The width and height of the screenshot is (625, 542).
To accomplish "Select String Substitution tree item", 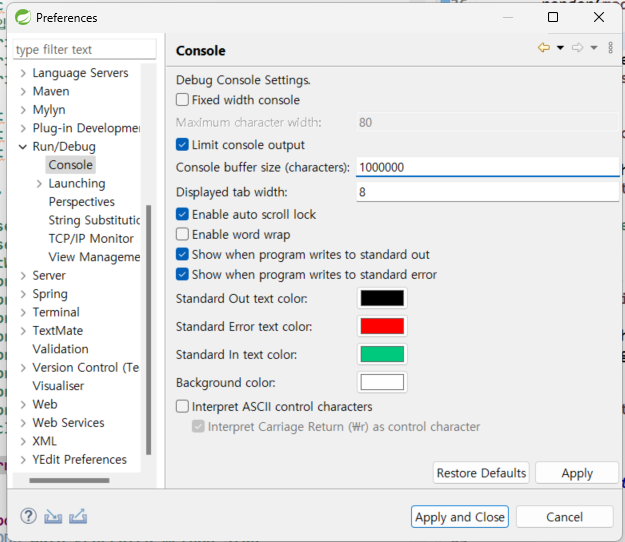I will pos(94,220).
